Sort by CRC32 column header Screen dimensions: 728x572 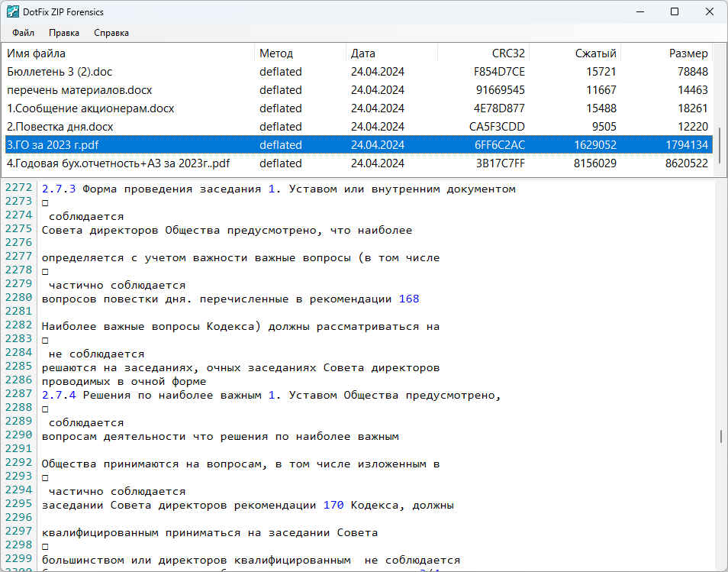(x=483, y=53)
